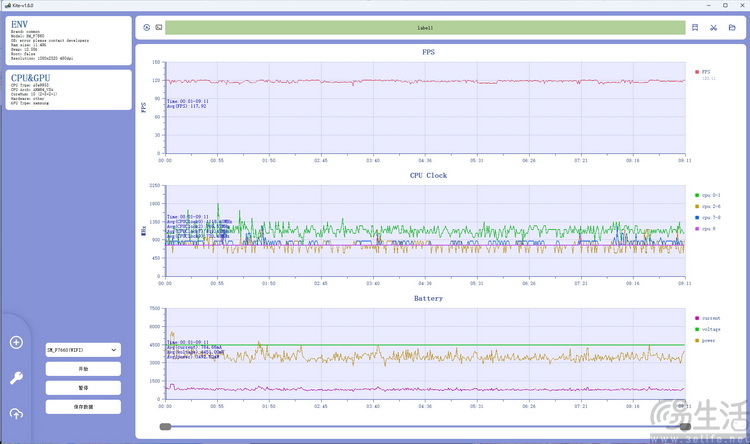Open the wrench settings tool

tap(16, 378)
